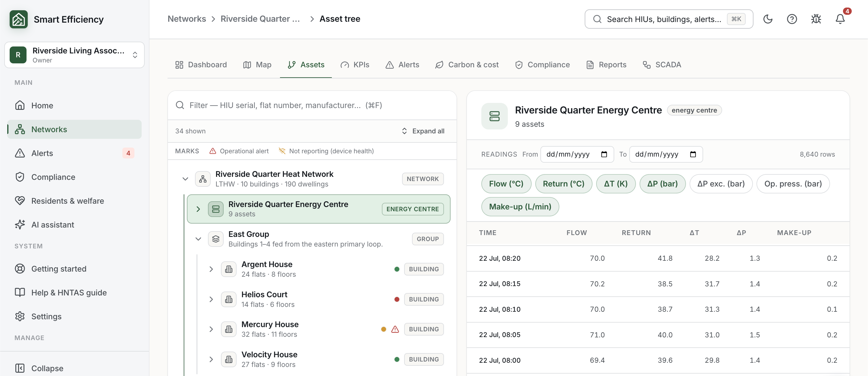Screen dimensions: 868x376
Task: Click the large energy centre header icon
Action: click(x=494, y=116)
